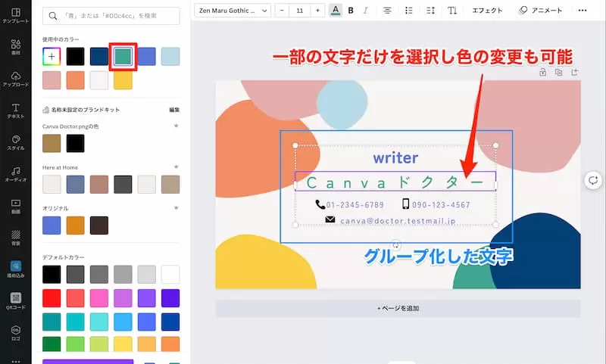Open the エフェクト (Effects) menu
This screenshot has width=606, height=364.
487,11
